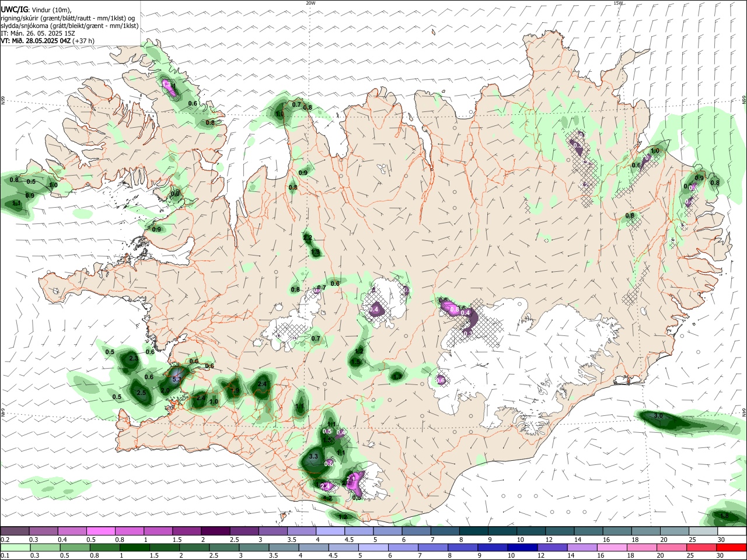Select the 'slydda/snjókoma (grátt/bleikt/grænt - mm/1klst)' line

pos(69,26)
